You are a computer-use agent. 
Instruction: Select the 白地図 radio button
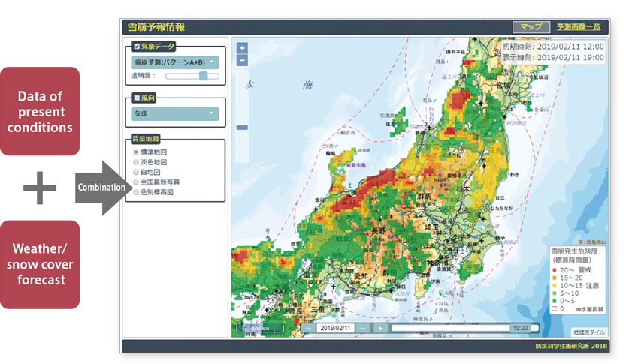136,172
